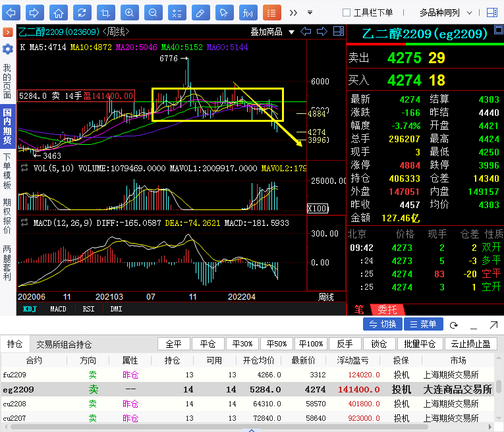Image resolution: width=504 pixels, height=432 pixels.
Task: Toggle the MACD indicator swap arrows
Action: point(24,223)
